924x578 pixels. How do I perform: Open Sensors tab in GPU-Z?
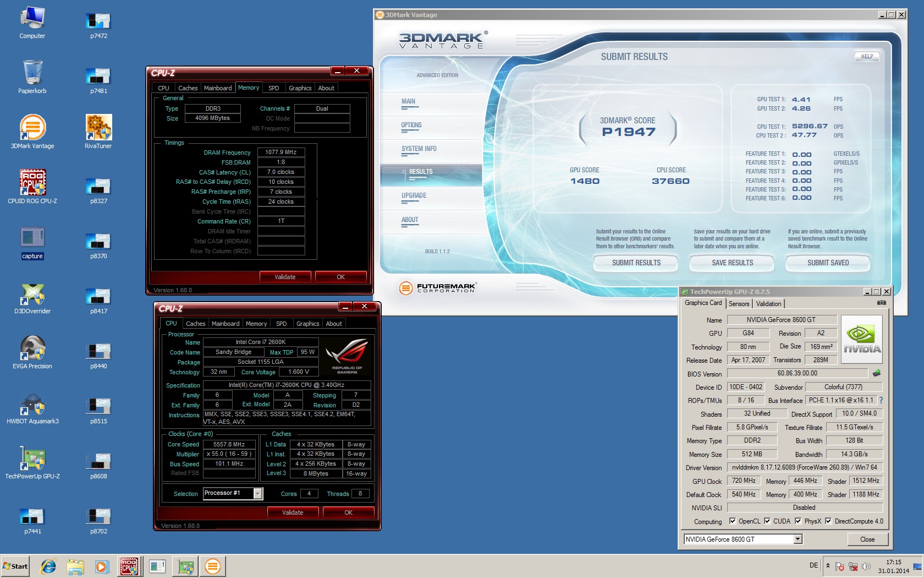[739, 304]
